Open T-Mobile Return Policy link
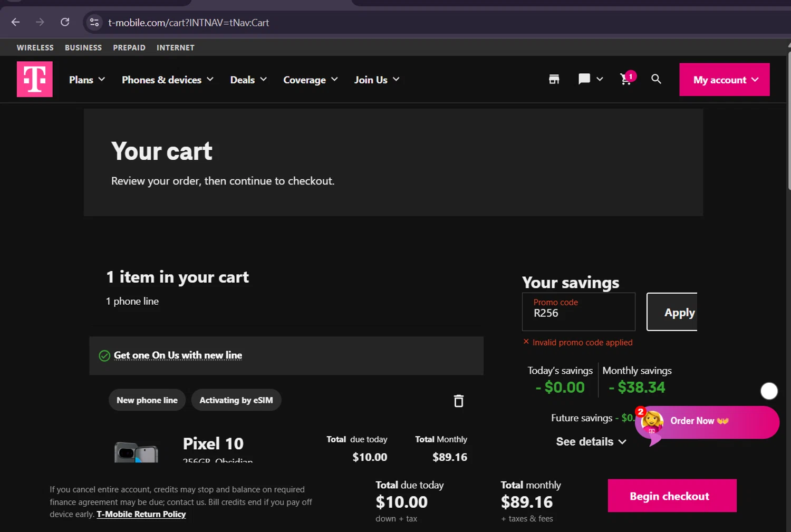The image size is (791, 532). 141,514
